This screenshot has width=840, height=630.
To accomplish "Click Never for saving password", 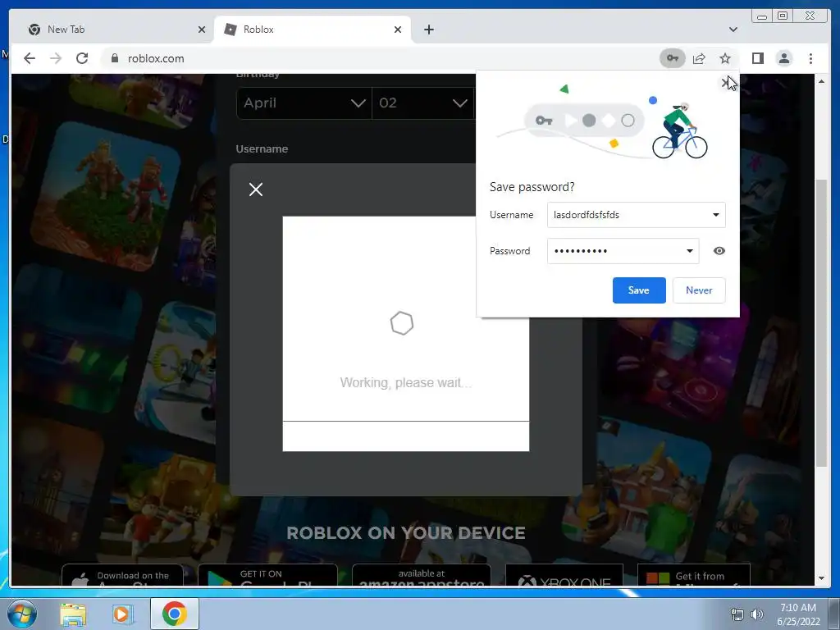I will [699, 290].
